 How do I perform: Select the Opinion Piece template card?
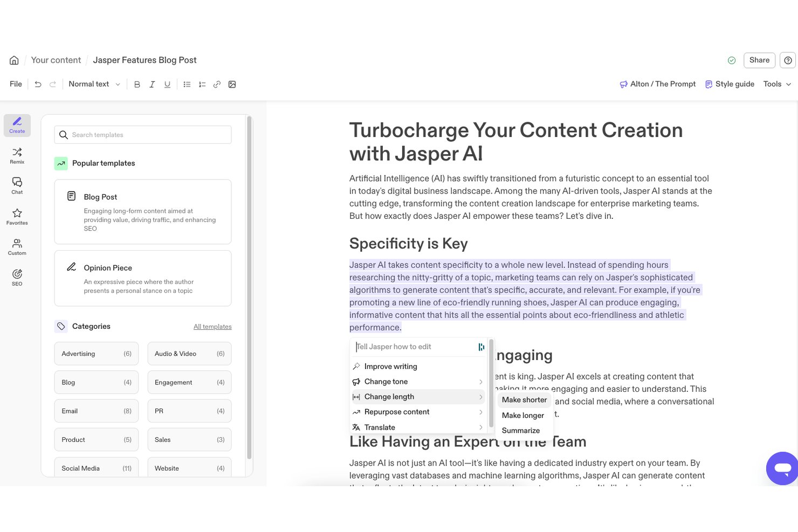tap(143, 278)
